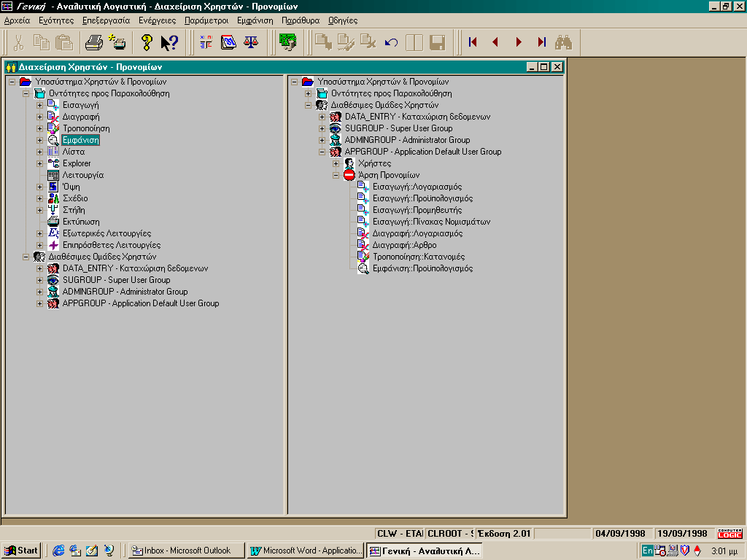The width and height of the screenshot is (747, 560).
Task: Click the Χρήστες user icon in right tree
Action: [349, 163]
